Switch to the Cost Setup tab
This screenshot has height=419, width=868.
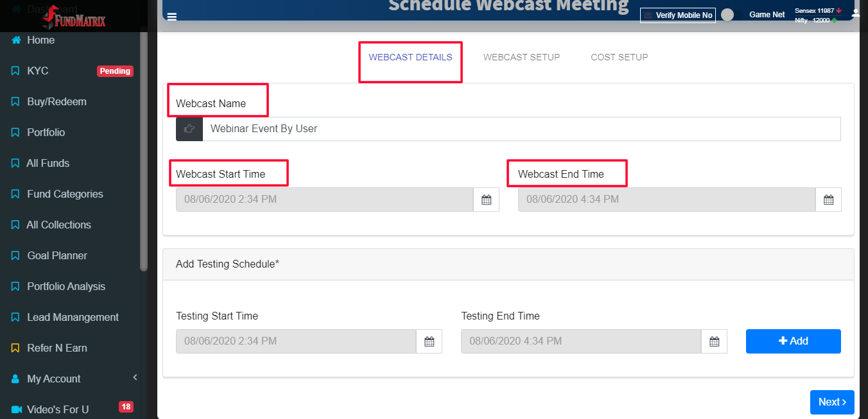[620, 57]
